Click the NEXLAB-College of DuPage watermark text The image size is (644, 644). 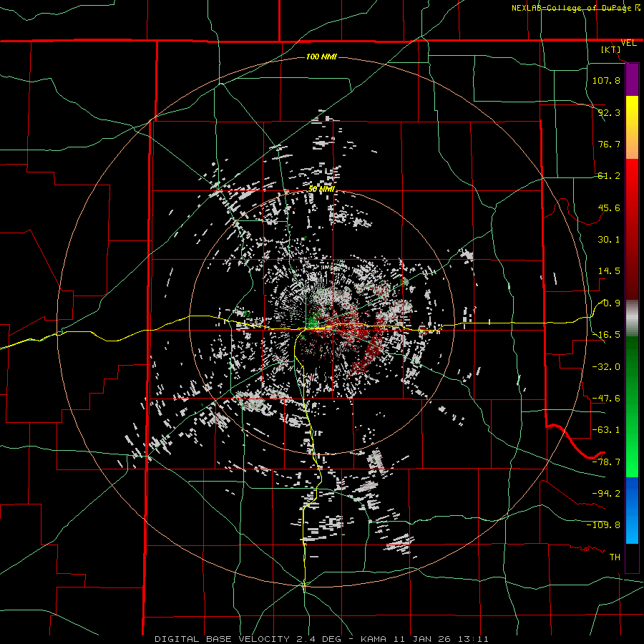coord(575,8)
